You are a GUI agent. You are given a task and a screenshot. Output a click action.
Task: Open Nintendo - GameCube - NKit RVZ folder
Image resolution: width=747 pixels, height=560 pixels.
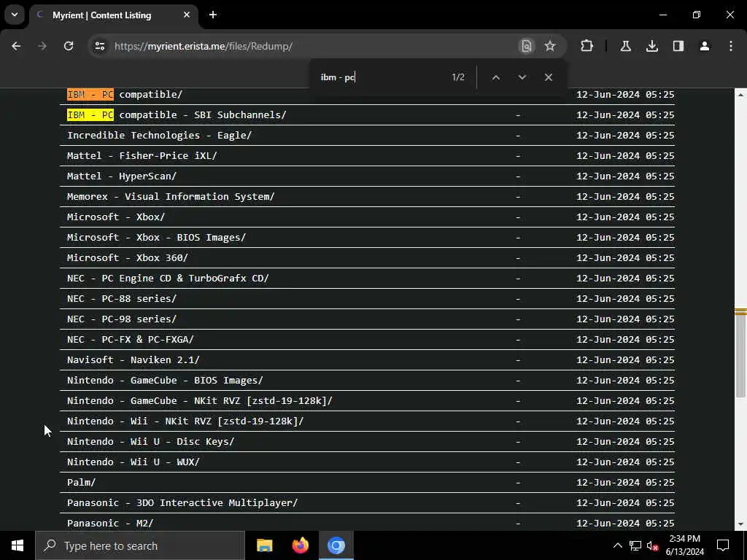(200, 401)
